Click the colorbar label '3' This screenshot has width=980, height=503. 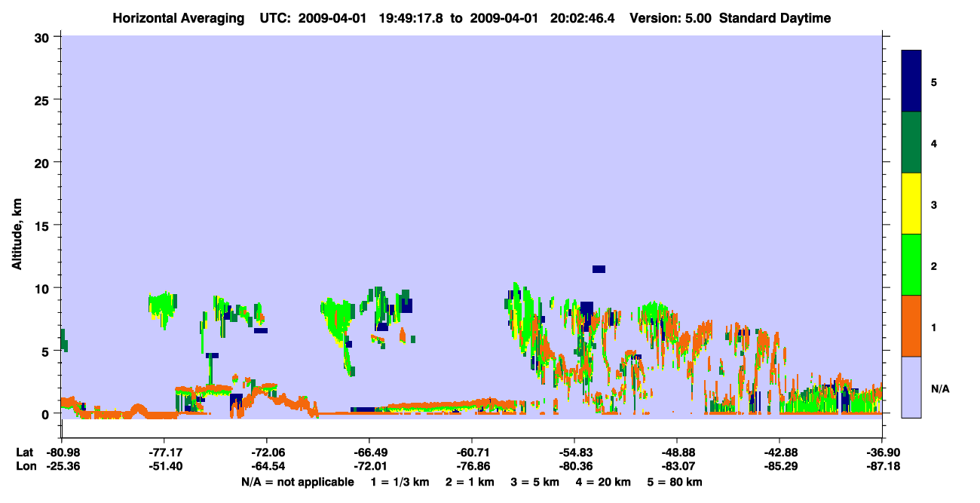coord(934,204)
